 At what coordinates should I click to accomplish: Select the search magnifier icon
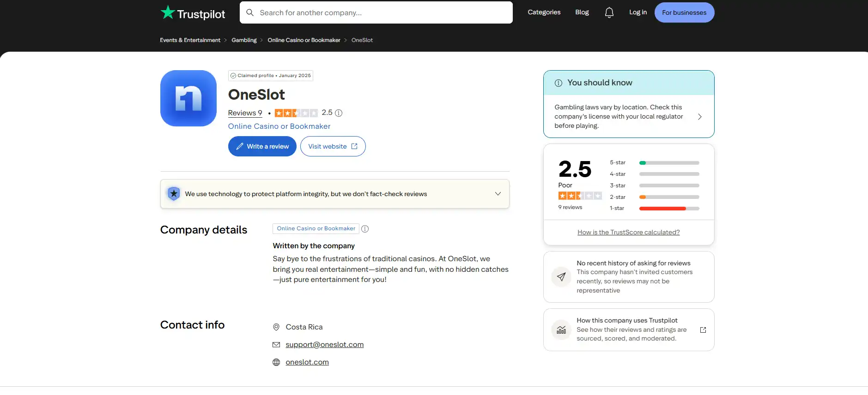(250, 12)
